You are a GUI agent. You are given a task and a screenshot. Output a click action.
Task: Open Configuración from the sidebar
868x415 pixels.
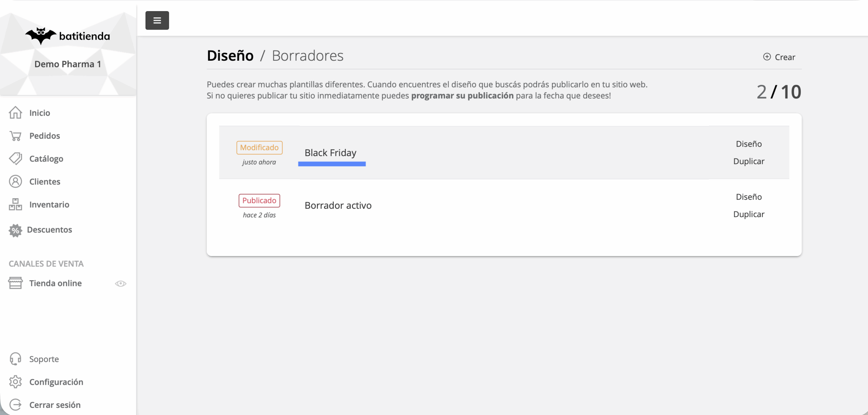pos(56,382)
